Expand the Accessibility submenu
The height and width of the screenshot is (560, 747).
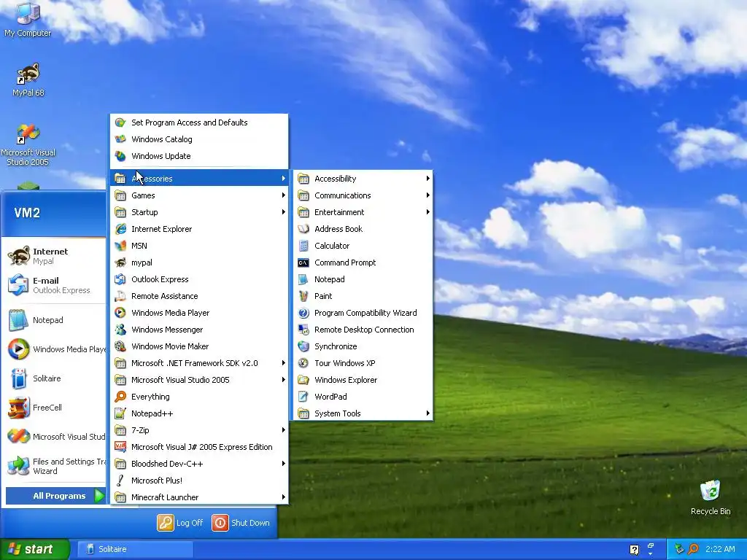[363, 179]
